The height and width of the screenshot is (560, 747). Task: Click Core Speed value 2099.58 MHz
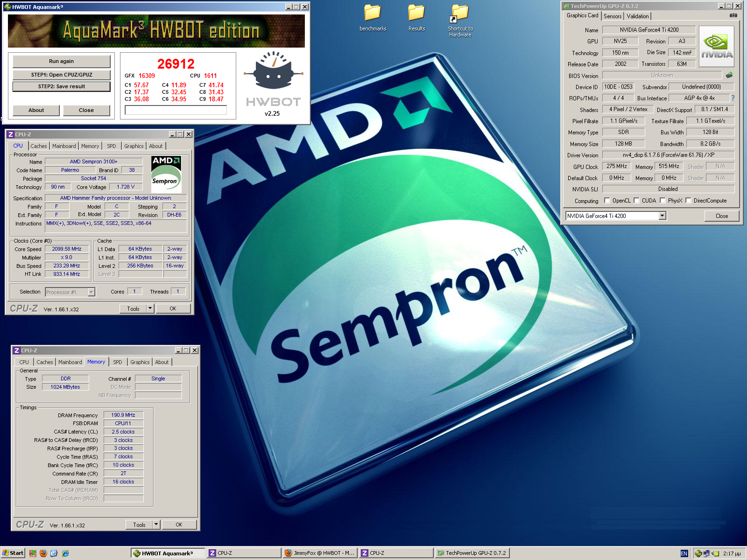click(x=66, y=249)
